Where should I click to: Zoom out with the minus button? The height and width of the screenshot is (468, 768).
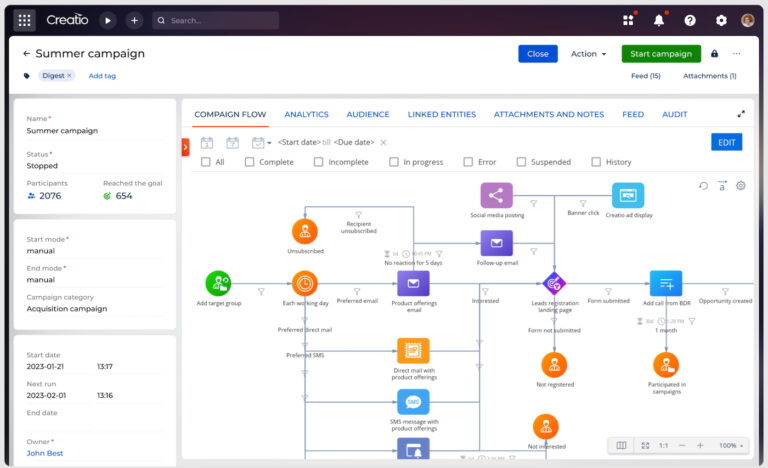pos(682,445)
